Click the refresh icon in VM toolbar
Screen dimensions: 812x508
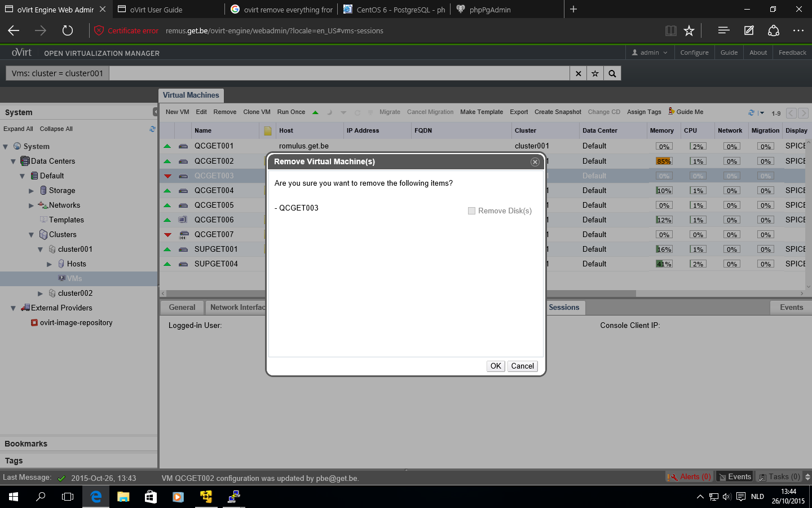(751, 112)
